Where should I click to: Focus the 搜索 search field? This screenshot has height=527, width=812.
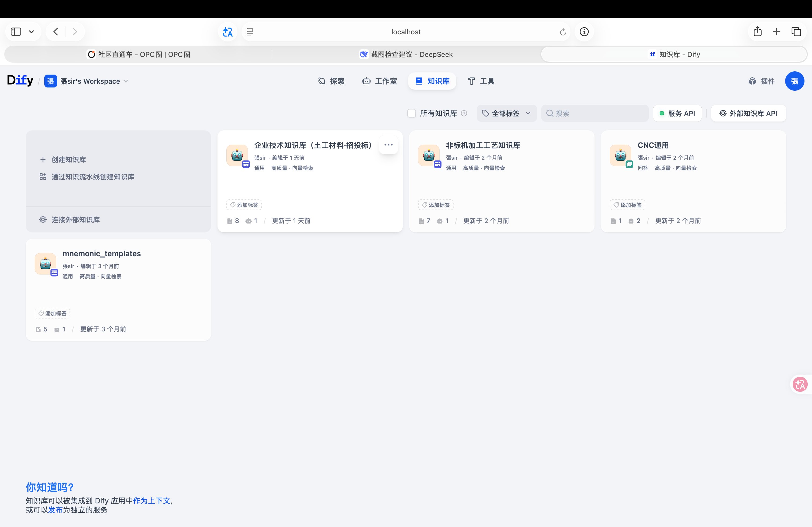[x=595, y=113]
